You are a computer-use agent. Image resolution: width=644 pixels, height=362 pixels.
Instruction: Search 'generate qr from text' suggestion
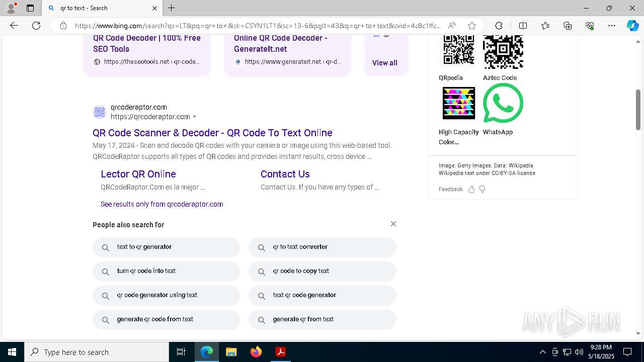323,320
